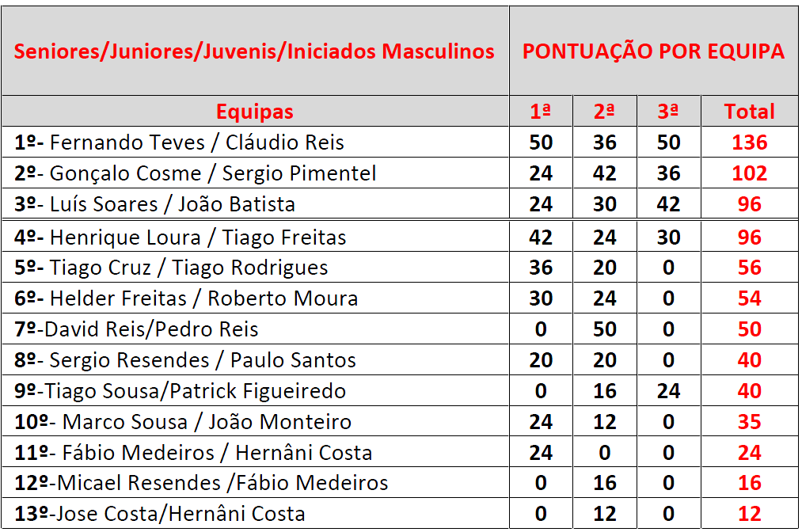Screen dimensions: 802x532
Task: Select the total 102 cell
Action: tap(749, 173)
